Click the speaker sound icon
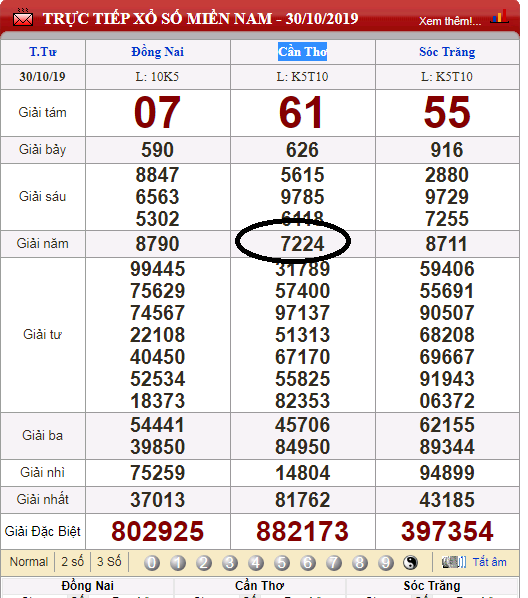The width and height of the screenshot is (528, 598). click(x=454, y=562)
